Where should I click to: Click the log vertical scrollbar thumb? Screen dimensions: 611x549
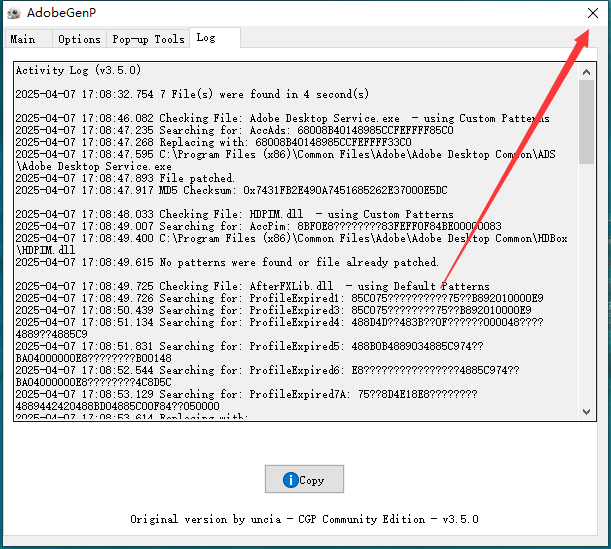(x=586, y=122)
